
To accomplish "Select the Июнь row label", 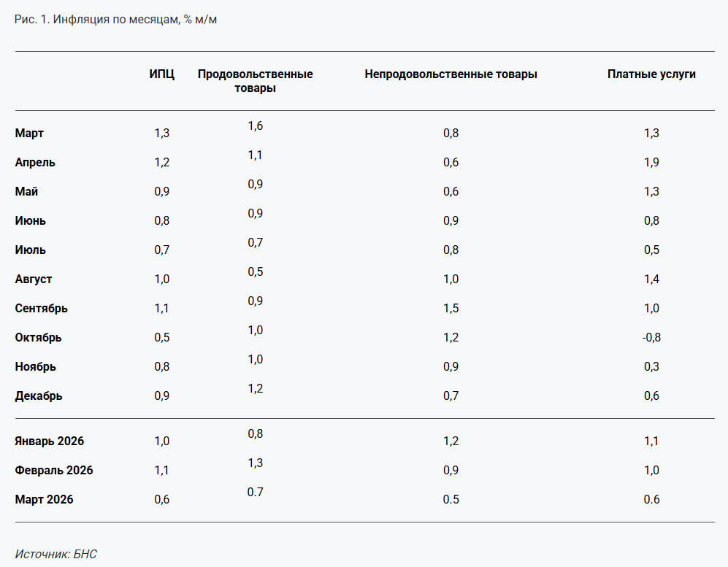I will [31, 221].
